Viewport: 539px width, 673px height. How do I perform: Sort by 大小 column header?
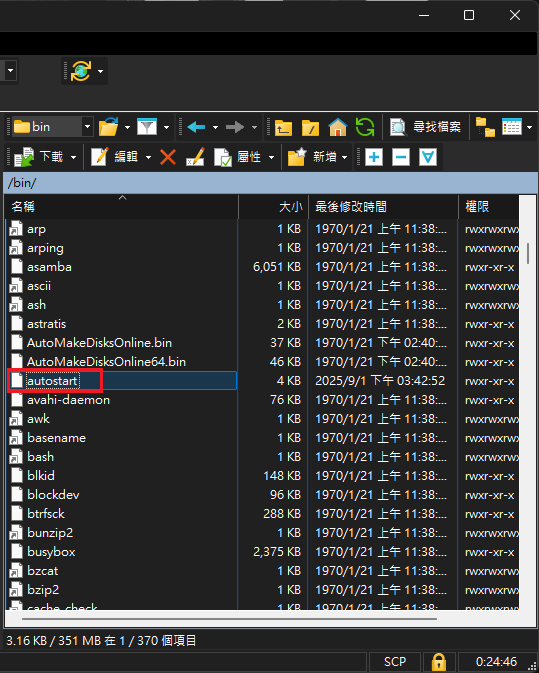pos(273,207)
